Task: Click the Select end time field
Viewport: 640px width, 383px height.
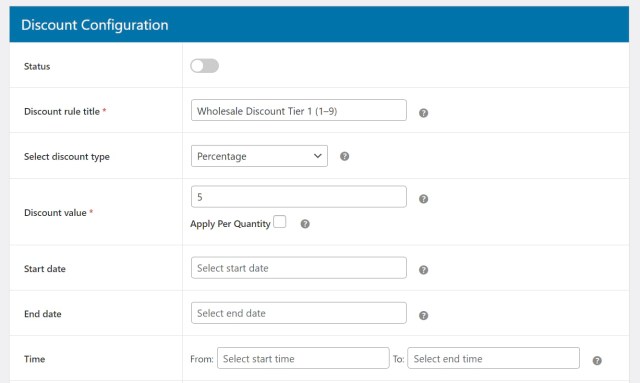Action: 493,359
